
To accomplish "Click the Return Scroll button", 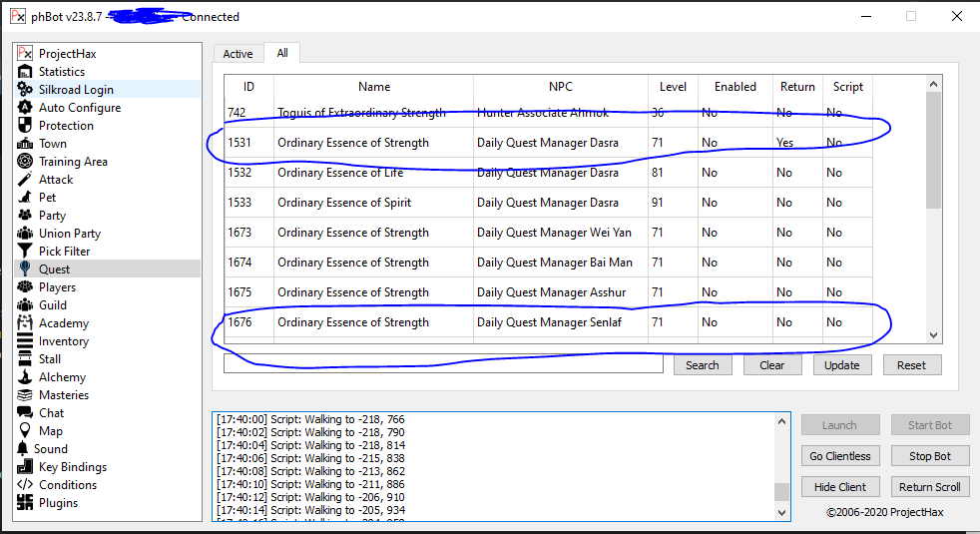I will coord(929,487).
